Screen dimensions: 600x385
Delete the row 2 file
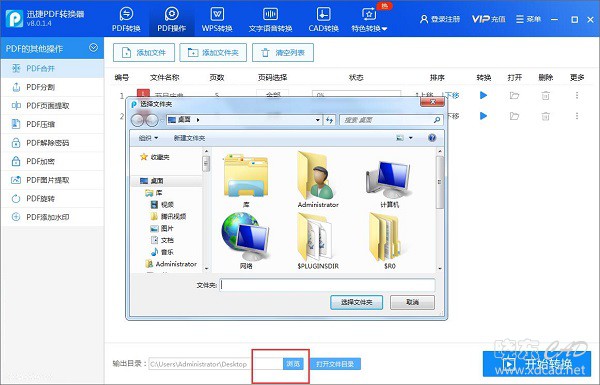(546, 116)
